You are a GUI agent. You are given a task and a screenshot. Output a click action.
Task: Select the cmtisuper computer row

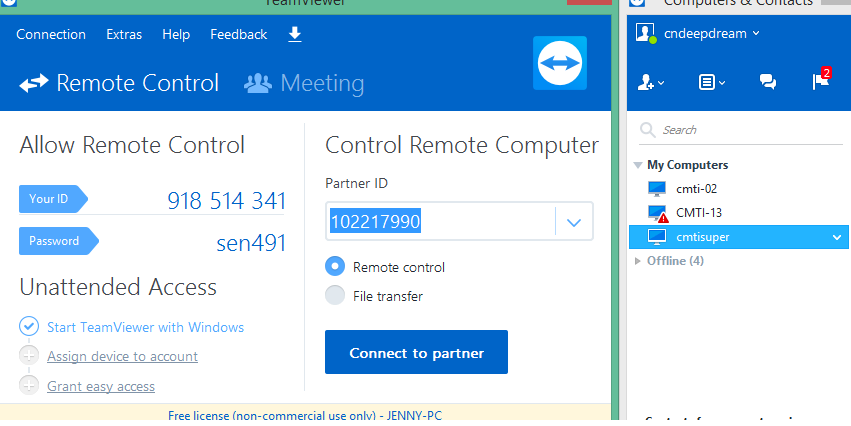[738, 237]
